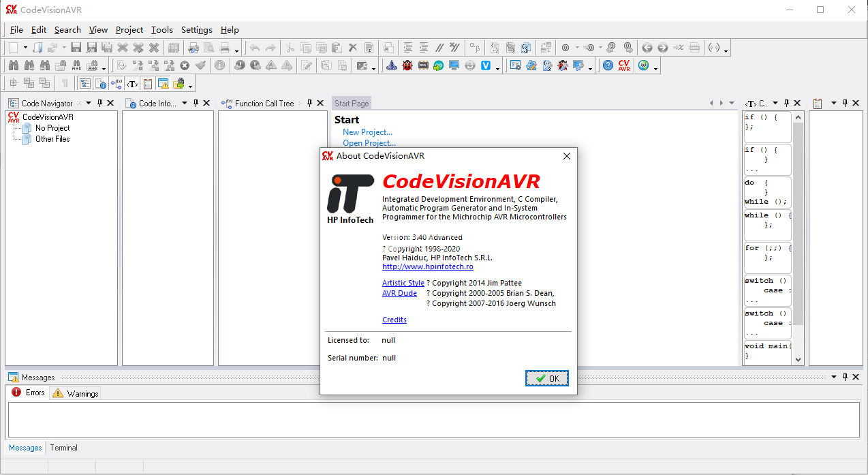Toggle the Code Information window toolbar button
868x475 pixels.
[101, 83]
